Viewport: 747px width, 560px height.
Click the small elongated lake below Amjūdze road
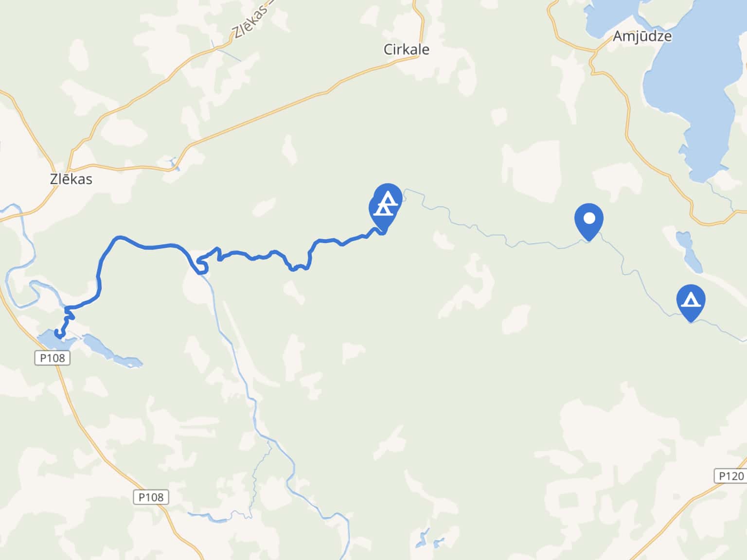coord(689,252)
